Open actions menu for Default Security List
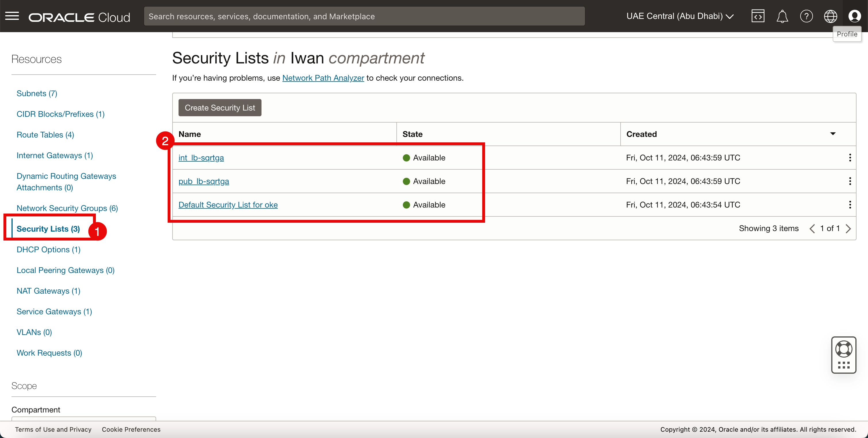The image size is (868, 438). click(x=850, y=205)
